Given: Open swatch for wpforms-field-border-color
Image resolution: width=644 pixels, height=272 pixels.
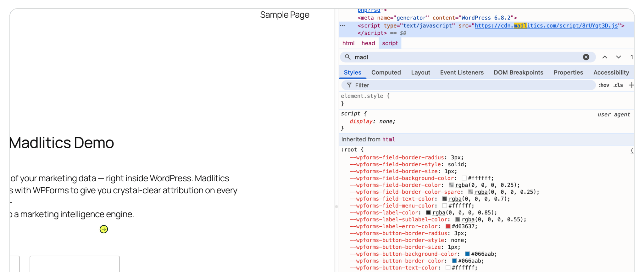Looking at the screenshot, I should click(451, 185).
